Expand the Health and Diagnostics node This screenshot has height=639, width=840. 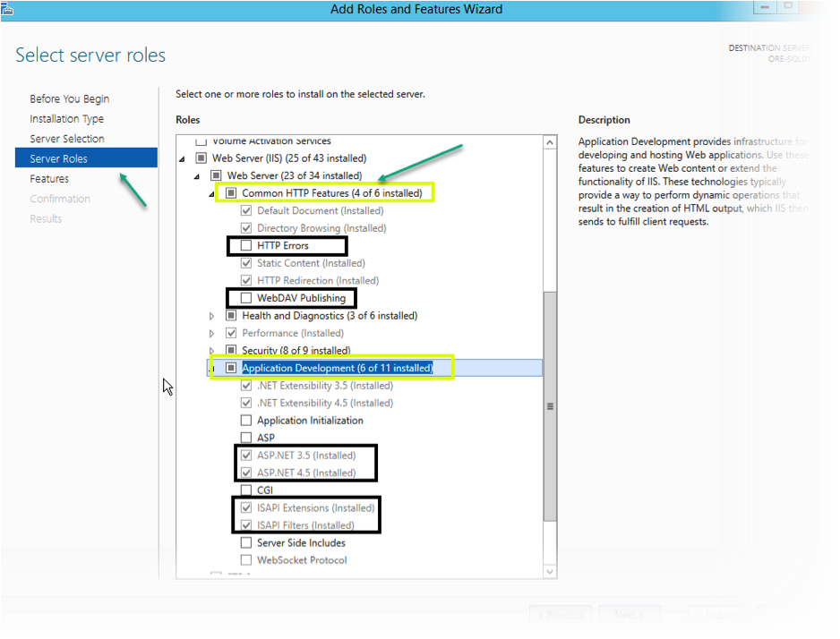tap(211, 316)
